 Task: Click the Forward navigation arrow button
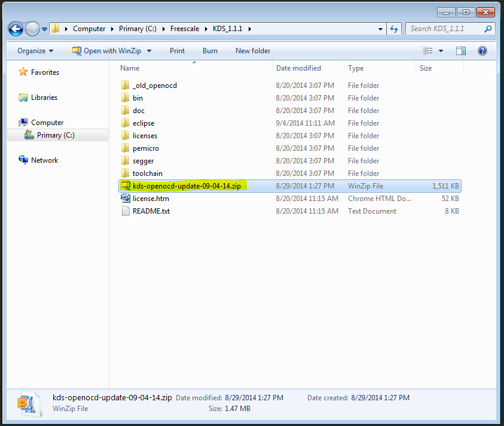click(x=32, y=29)
